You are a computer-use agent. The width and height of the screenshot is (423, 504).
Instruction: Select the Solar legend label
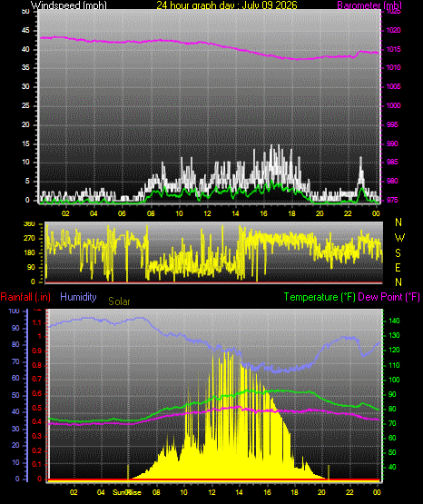tap(119, 301)
